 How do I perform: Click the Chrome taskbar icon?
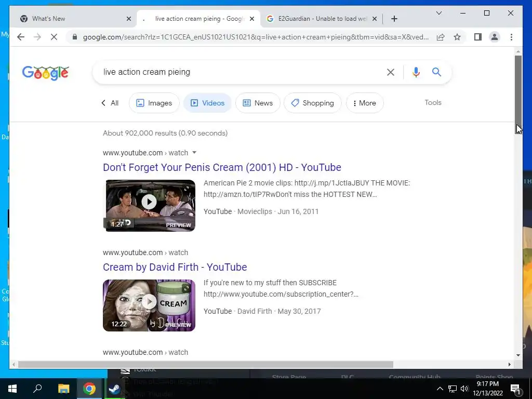click(89, 389)
